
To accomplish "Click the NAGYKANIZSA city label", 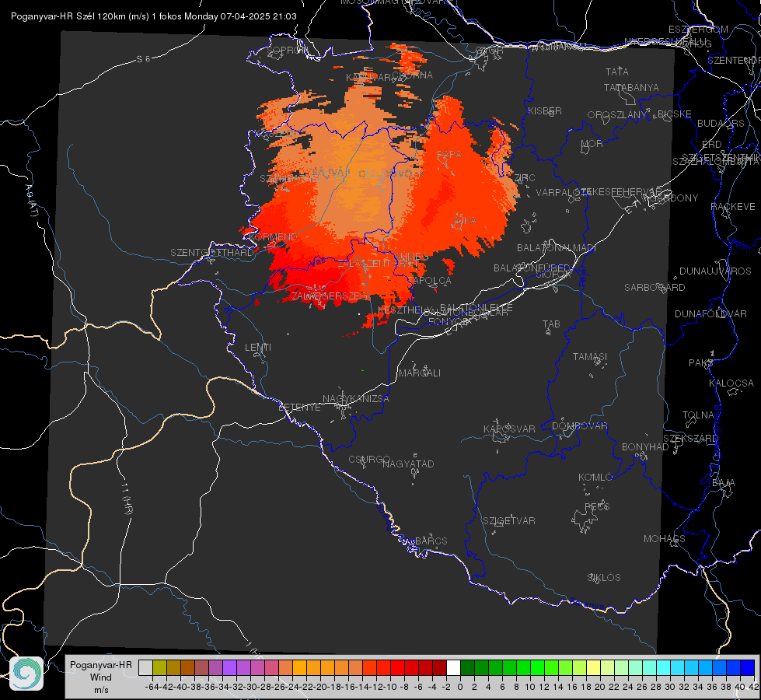I will click(x=356, y=399).
